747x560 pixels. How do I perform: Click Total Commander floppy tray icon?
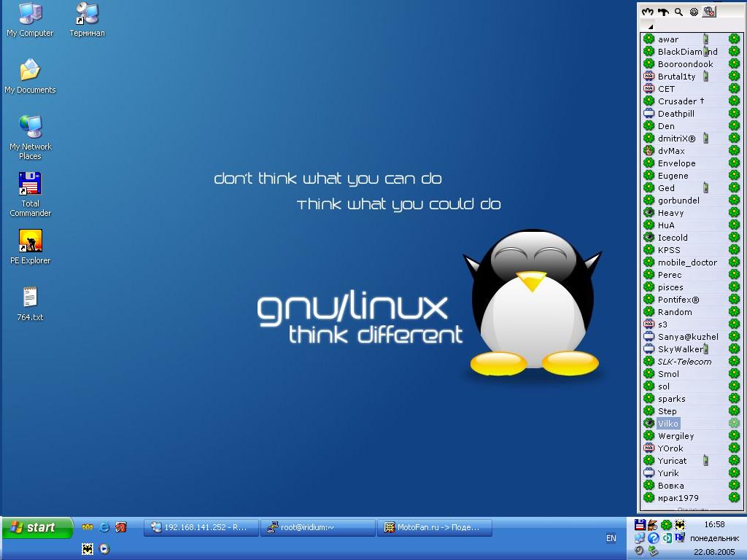tap(640, 525)
